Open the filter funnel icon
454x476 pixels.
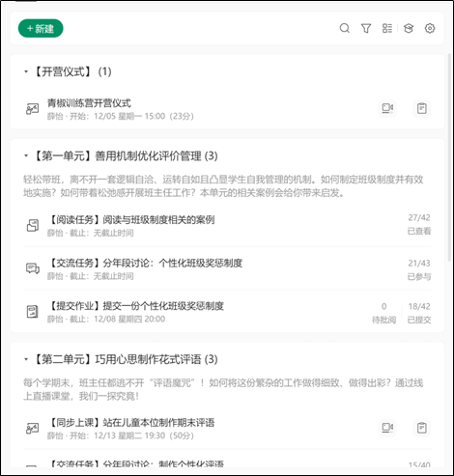[x=366, y=28]
